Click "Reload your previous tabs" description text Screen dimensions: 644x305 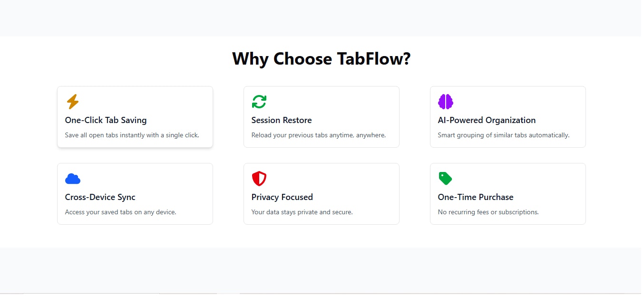pos(318,135)
